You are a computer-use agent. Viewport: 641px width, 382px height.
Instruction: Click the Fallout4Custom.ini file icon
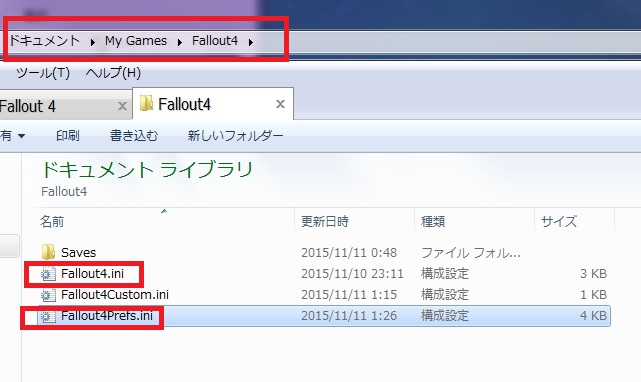pyautogui.click(x=48, y=295)
